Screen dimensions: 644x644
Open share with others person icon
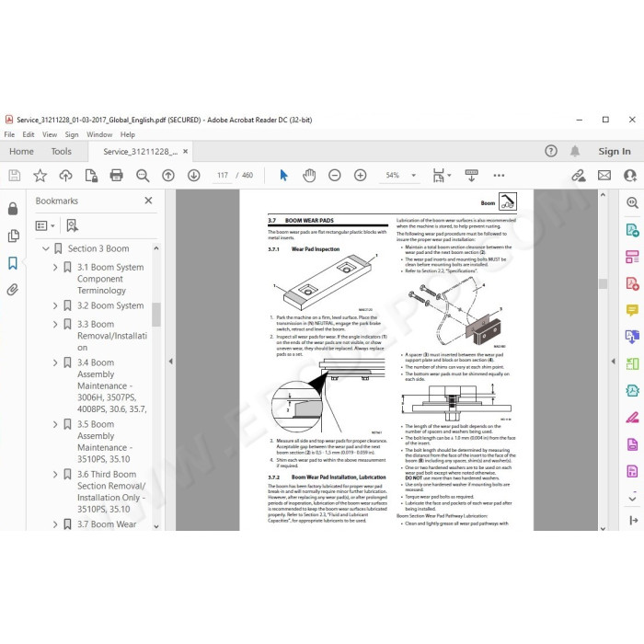click(630, 176)
